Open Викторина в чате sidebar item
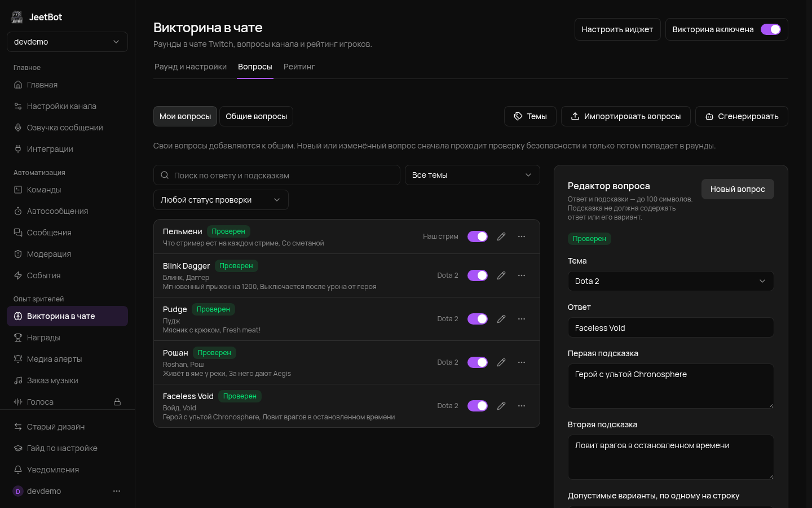Viewport: 812px width, 508px height. tap(67, 316)
